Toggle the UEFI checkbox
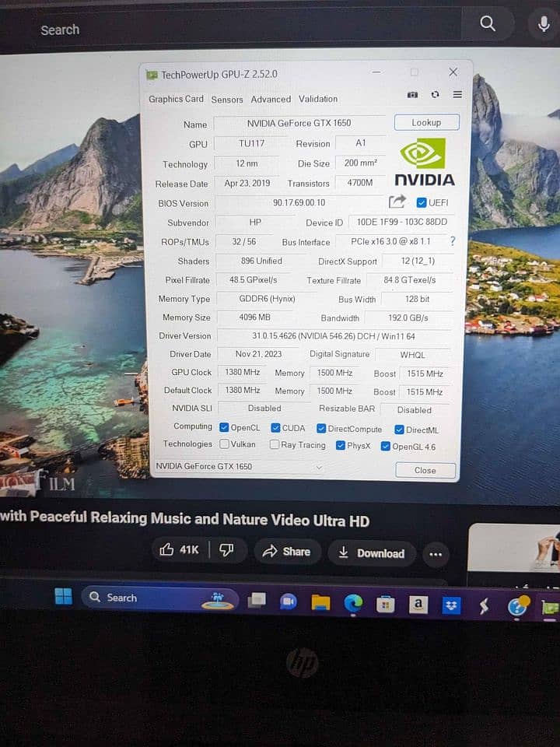Image resolution: width=560 pixels, height=747 pixels. click(422, 203)
